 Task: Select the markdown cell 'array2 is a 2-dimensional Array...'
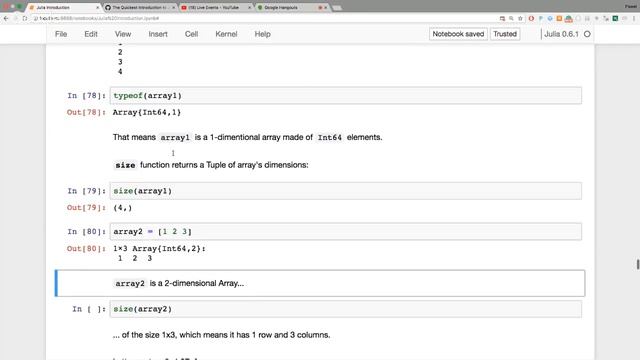pyautogui.click(x=320, y=283)
